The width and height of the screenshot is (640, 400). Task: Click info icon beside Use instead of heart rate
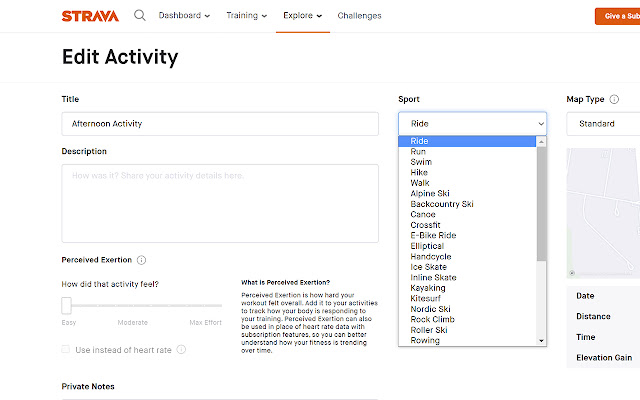181,349
